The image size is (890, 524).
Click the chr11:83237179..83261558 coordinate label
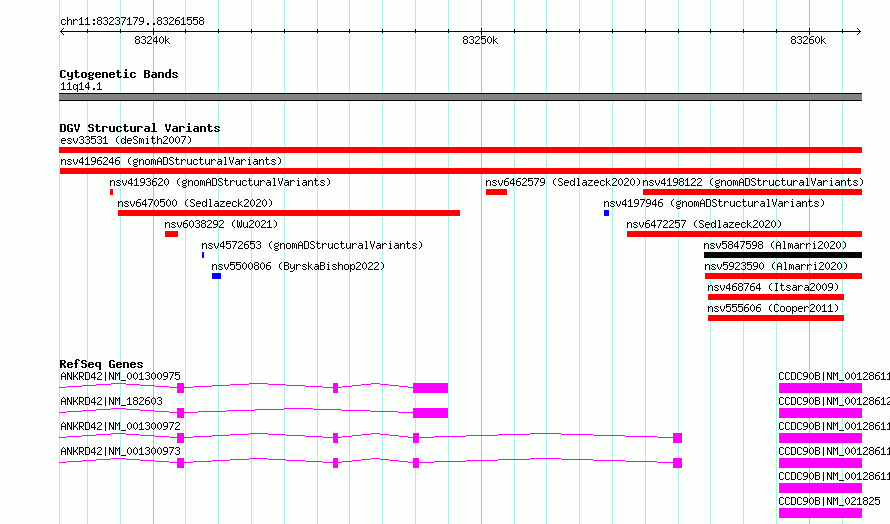(132, 22)
